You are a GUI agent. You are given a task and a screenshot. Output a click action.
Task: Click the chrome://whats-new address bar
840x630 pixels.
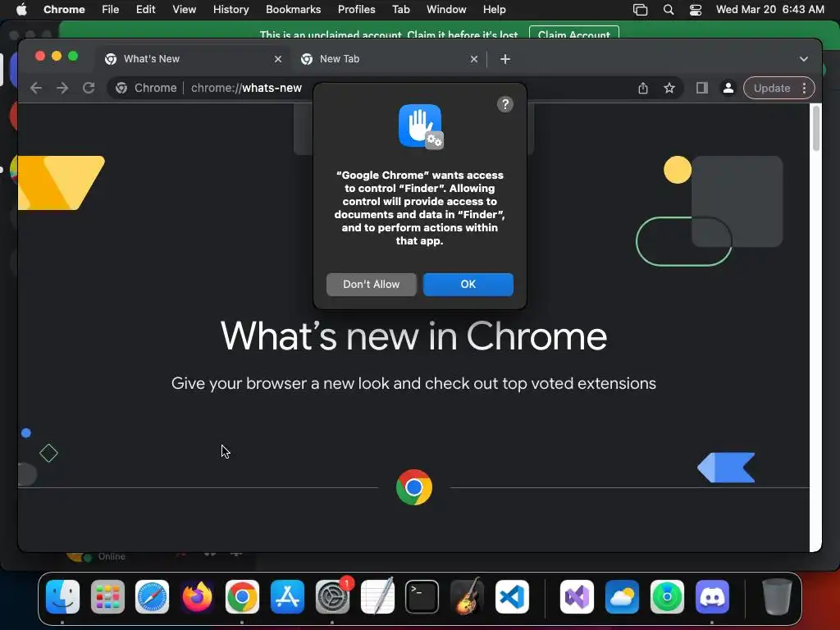[x=246, y=88]
